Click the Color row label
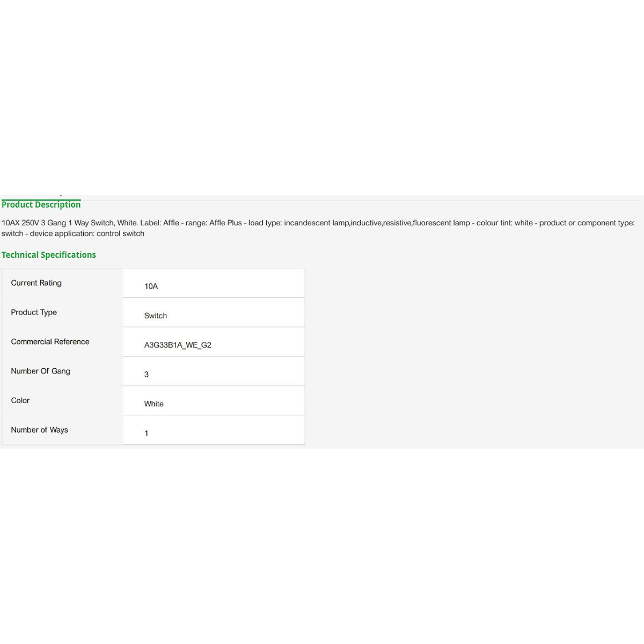Viewport: 644px width, 644px height. [20, 400]
